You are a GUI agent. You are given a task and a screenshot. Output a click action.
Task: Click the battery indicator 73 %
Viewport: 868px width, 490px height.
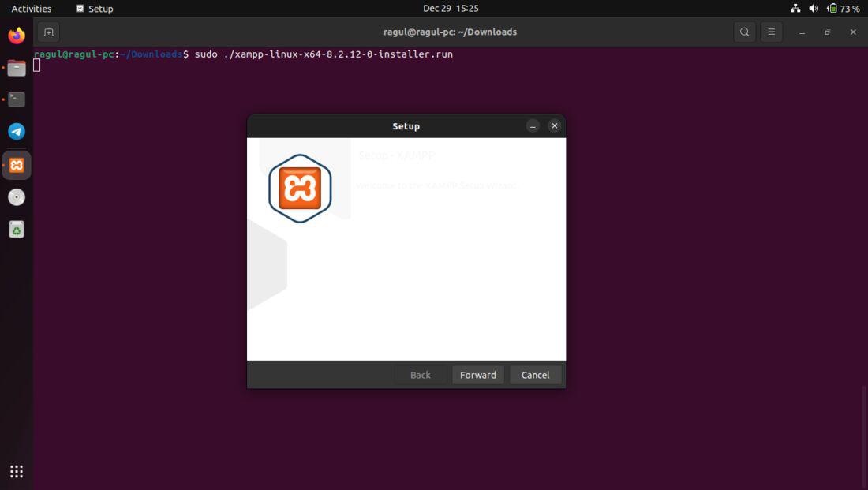click(843, 9)
